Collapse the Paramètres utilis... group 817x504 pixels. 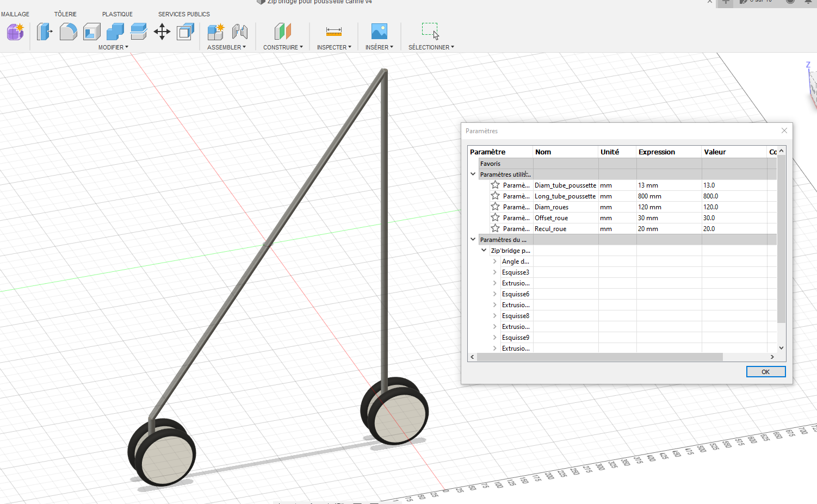click(x=473, y=174)
